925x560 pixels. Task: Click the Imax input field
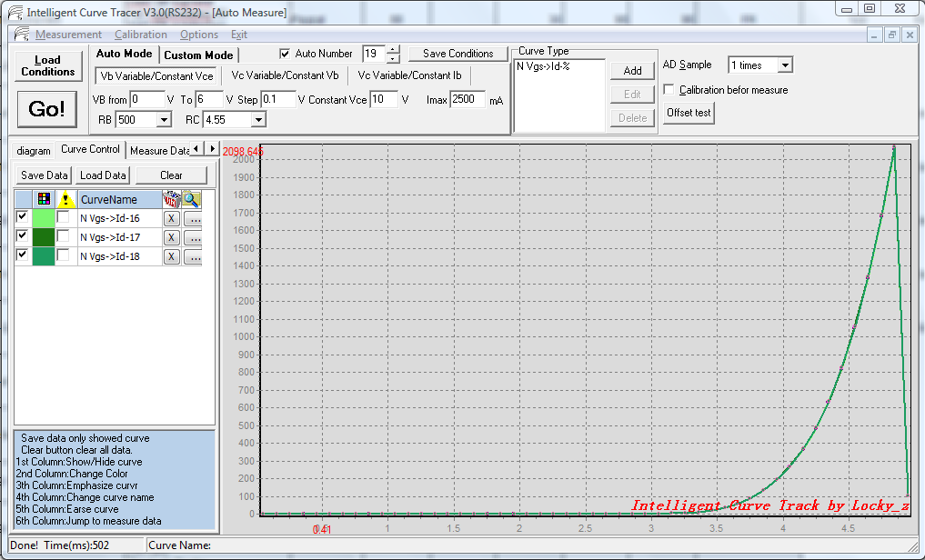click(468, 100)
